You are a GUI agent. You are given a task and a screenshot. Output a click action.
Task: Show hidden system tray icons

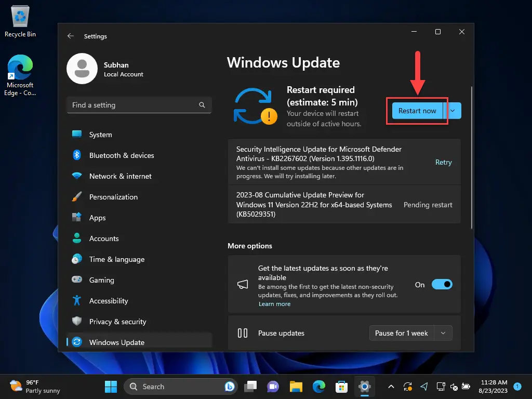point(391,387)
